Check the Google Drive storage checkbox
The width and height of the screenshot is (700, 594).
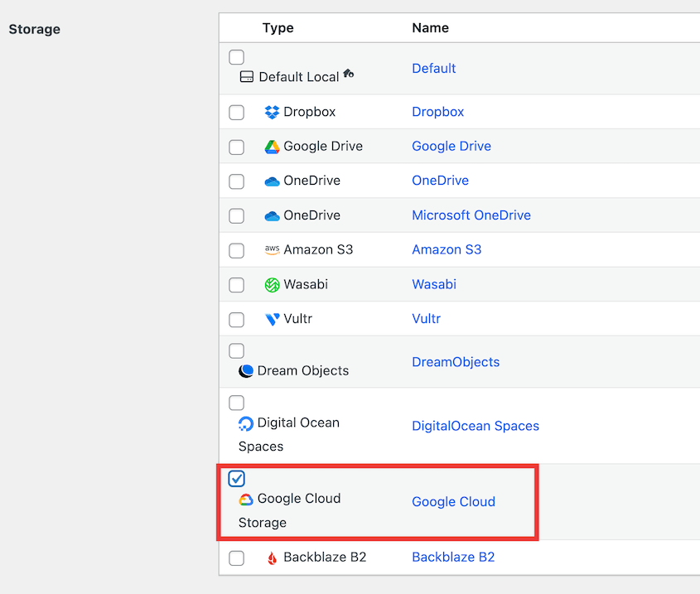pyautogui.click(x=237, y=147)
